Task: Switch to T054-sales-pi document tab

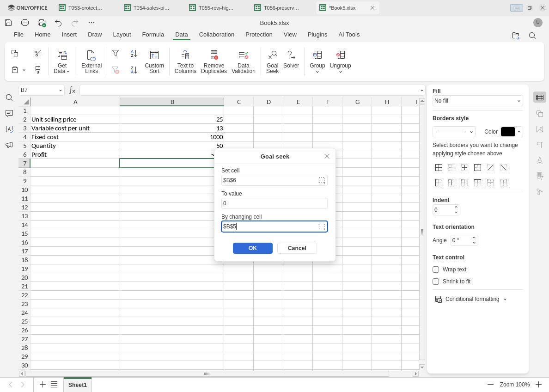Action: [147, 8]
